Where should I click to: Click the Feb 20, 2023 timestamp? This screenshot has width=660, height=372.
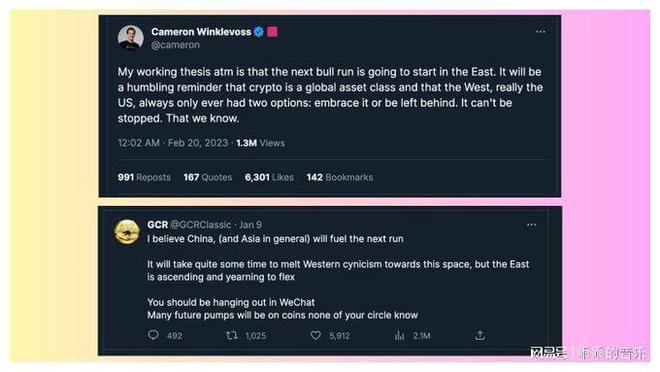coord(198,143)
